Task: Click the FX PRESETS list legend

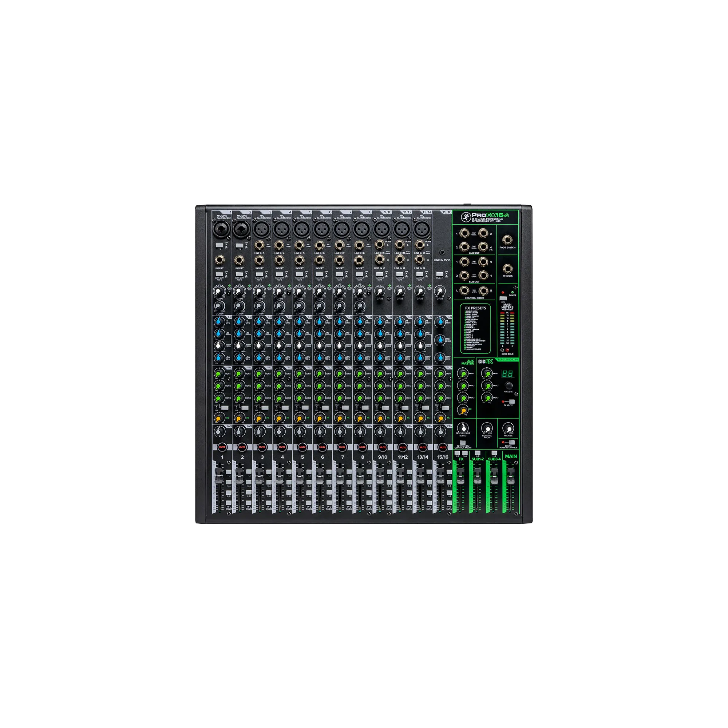Action: point(475,328)
